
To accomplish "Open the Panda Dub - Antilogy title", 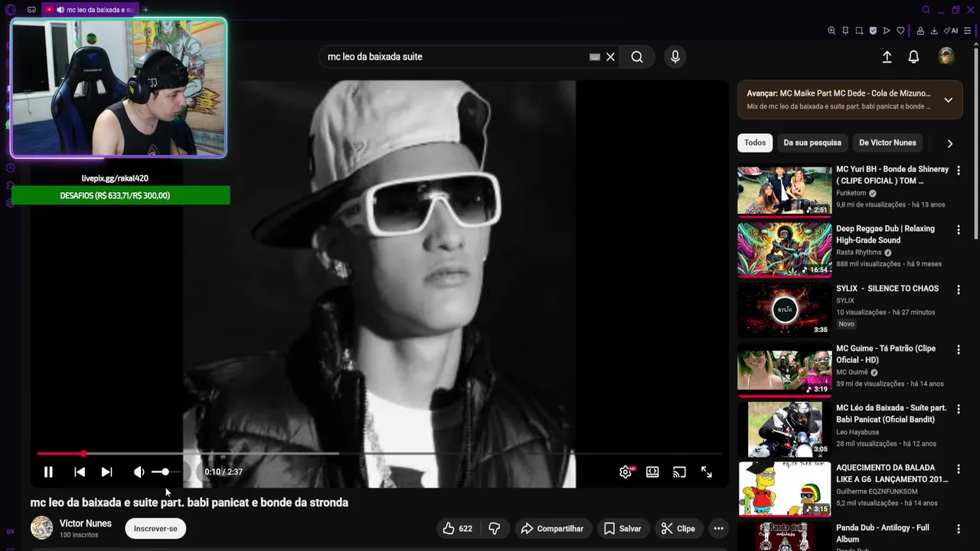I will (x=883, y=533).
